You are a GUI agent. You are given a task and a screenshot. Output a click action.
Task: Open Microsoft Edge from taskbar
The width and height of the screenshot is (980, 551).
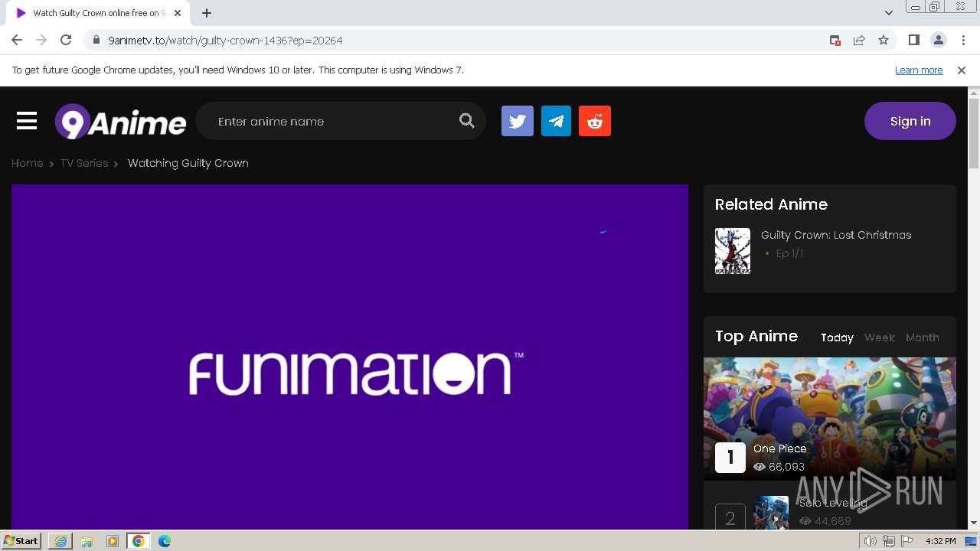(x=165, y=541)
